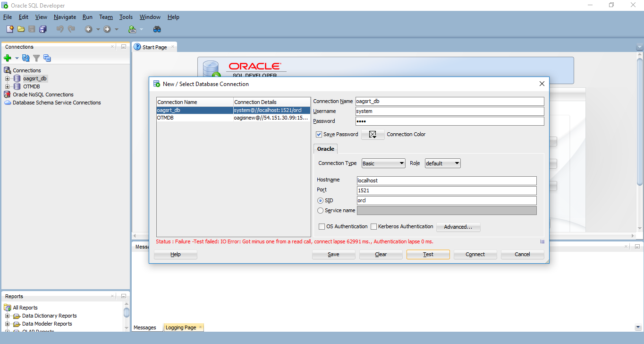This screenshot has width=644, height=344.
Task: Select the Oracle tab in dialog
Action: point(326,149)
